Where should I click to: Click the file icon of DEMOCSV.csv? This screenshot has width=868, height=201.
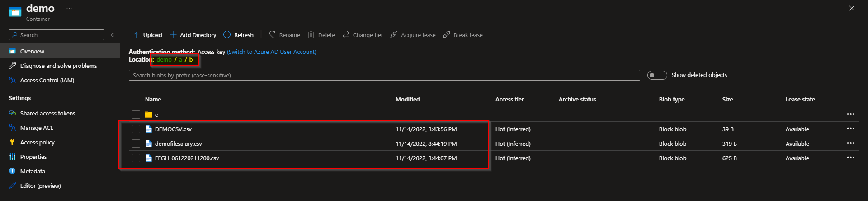tap(149, 129)
